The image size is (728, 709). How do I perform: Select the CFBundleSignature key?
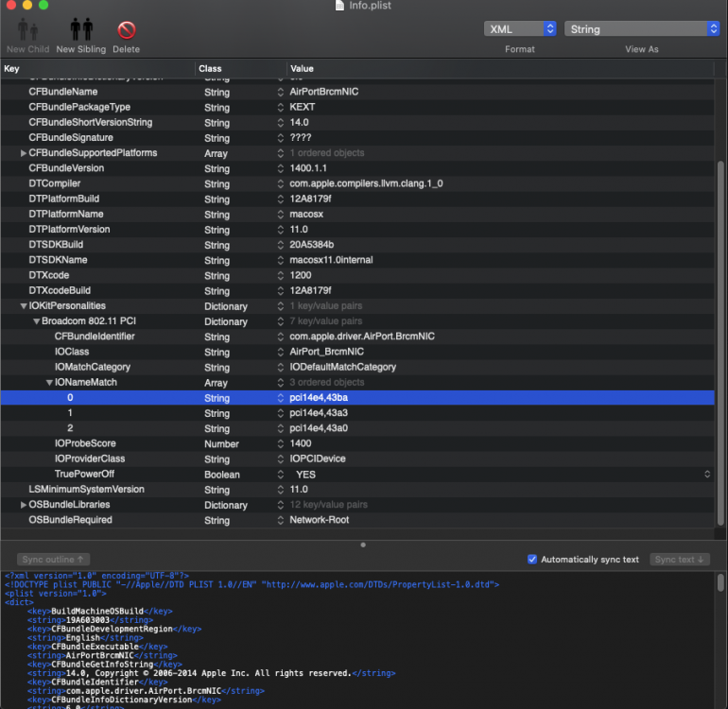coord(71,138)
